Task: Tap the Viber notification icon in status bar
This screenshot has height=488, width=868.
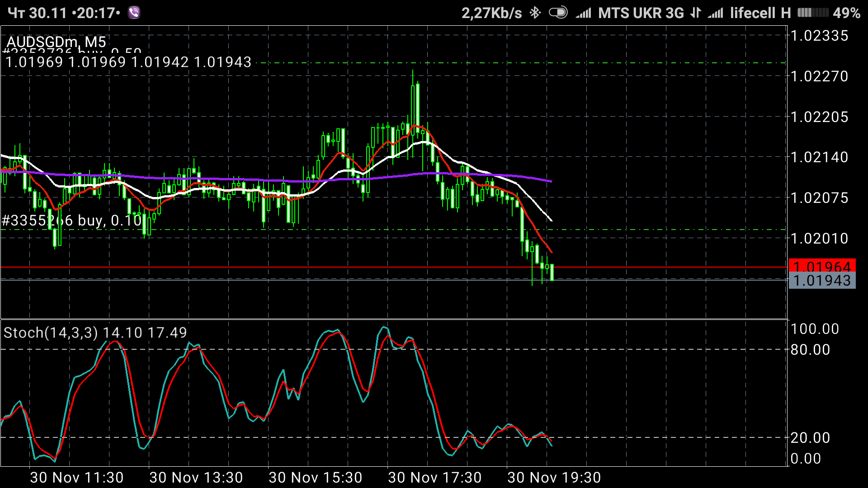Action: (x=134, y=13)
